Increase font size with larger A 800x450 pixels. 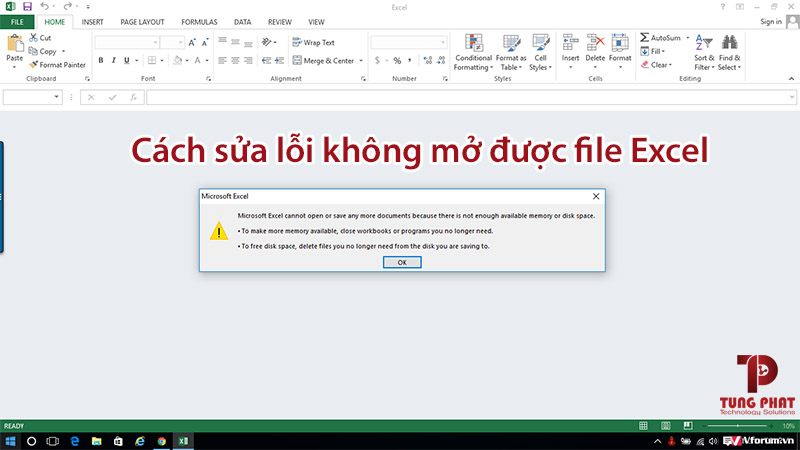(192, 43)
